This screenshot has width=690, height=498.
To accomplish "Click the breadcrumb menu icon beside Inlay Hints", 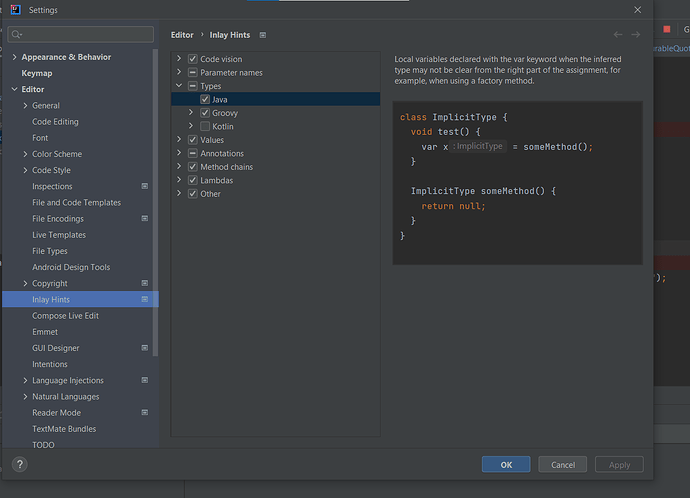I will tap(263, 35).
